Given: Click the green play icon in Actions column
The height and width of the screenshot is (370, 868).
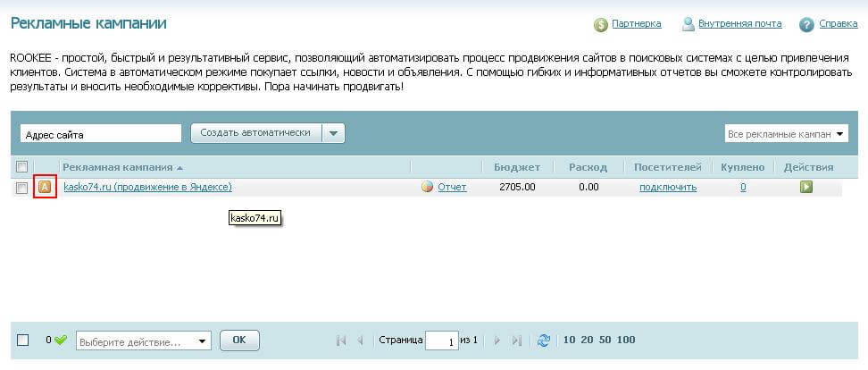Looking at the screenshot, I should pyautogui.click(x=805, y=187).
